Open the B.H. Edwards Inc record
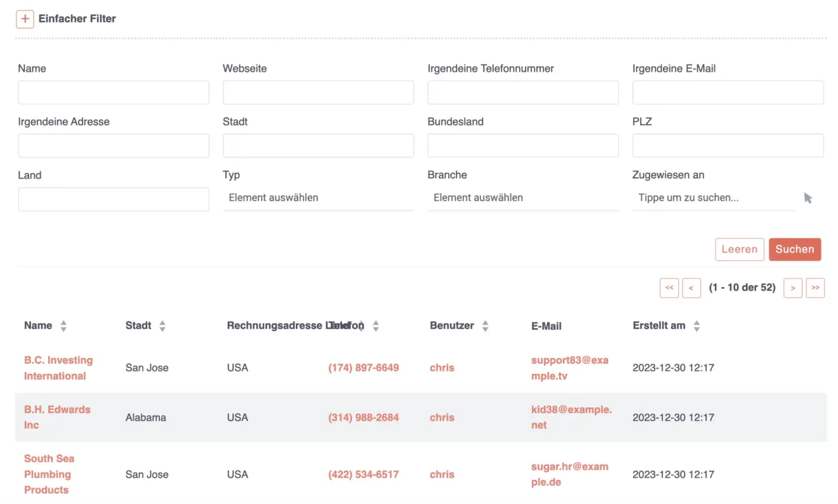The height and width of the screenshot is (504, 838). [x=57, y=417]
